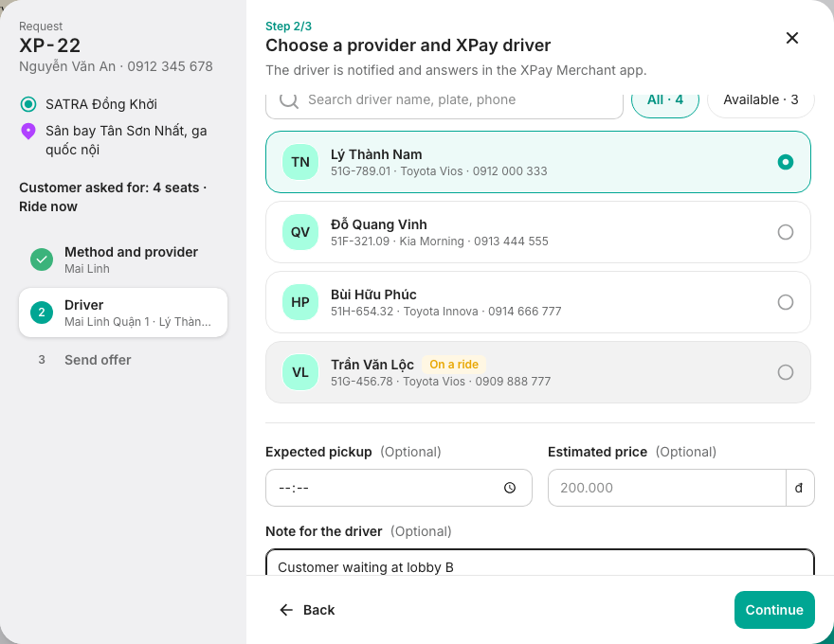Click the green checkmark for Method and provider
Viewport: 834px width, 644px height.
pos(42,259)
